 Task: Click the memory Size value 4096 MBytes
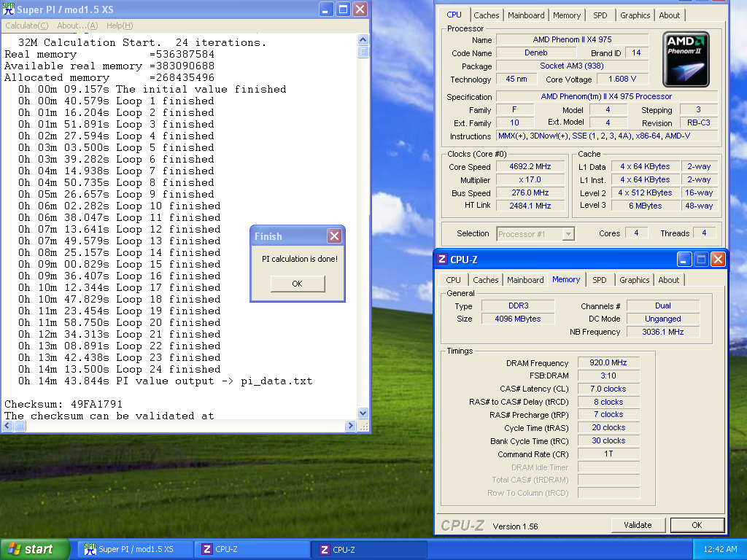coord(518,319)
